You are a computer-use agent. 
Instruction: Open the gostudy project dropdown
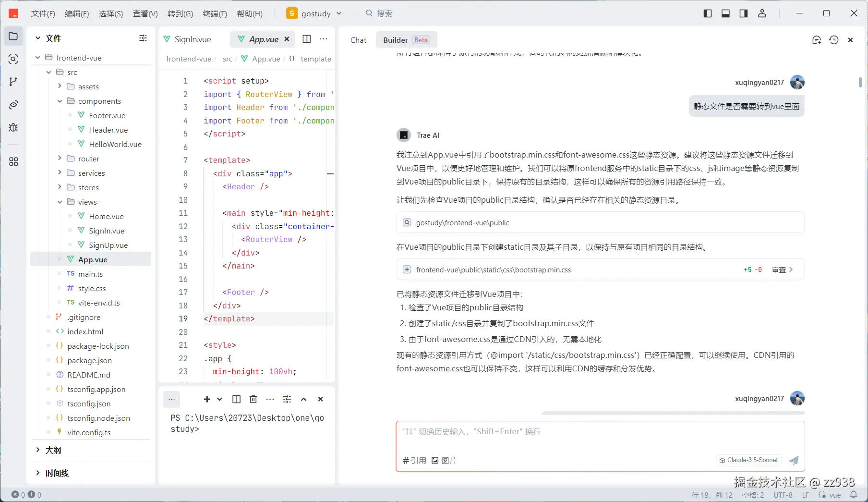coord(314,13)
